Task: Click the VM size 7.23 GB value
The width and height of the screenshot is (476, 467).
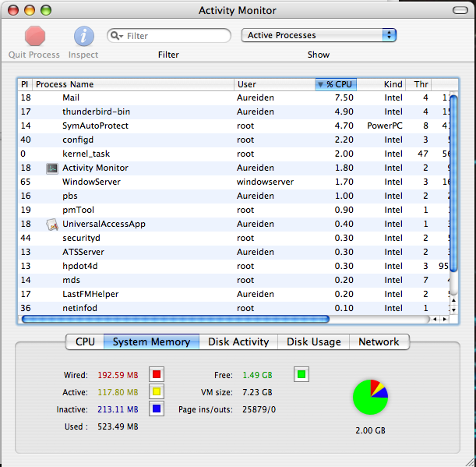Action: 257,392
